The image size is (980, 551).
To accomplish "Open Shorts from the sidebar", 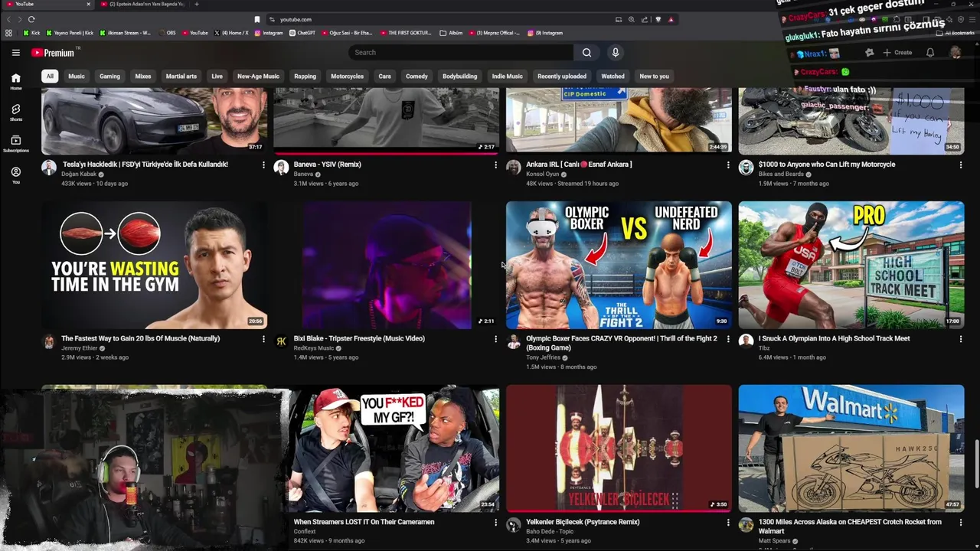I will [x=15, y=112].
